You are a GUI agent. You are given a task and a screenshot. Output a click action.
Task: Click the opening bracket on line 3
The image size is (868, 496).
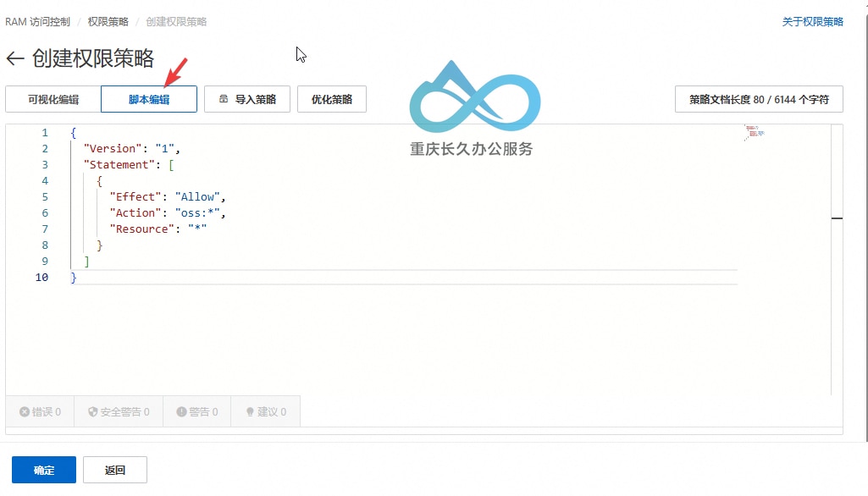click(172, 165)
